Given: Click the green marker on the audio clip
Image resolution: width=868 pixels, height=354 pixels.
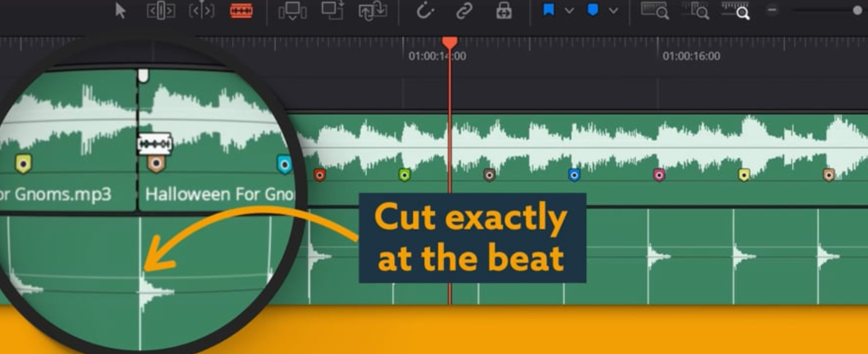Looking at the screenshot, I should pos(404,175).
